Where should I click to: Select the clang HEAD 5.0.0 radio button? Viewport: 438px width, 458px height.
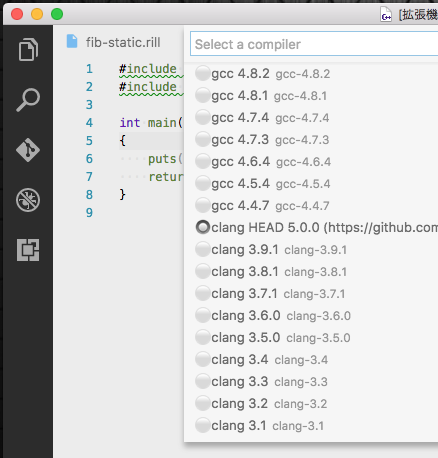pos(203,227)
